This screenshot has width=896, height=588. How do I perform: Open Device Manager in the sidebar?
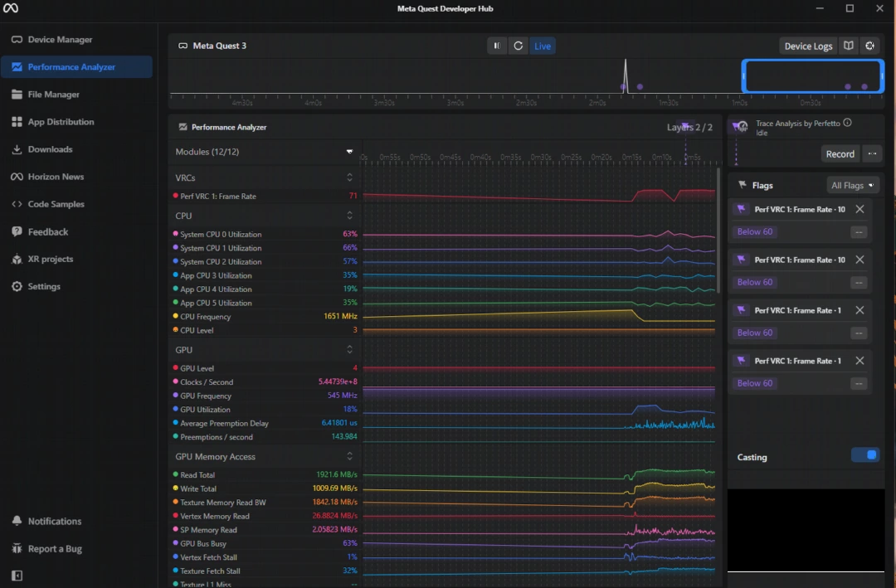point(76,40)
